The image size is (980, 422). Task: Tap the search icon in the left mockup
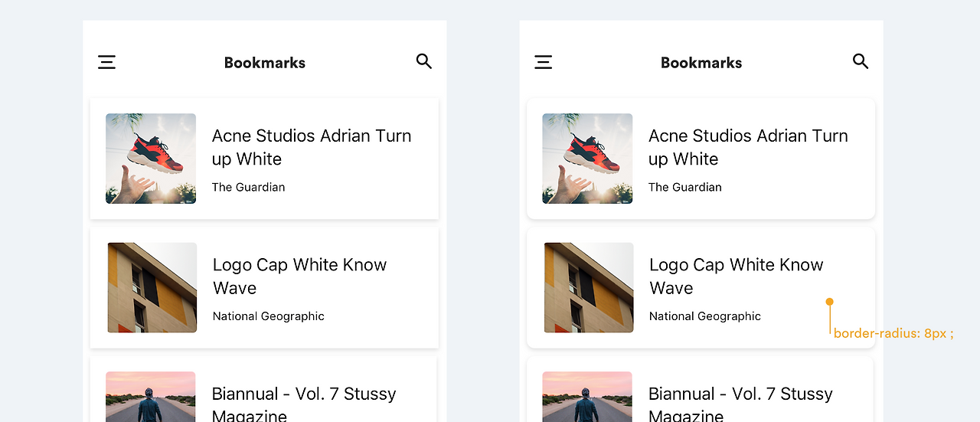click(424, 61)
